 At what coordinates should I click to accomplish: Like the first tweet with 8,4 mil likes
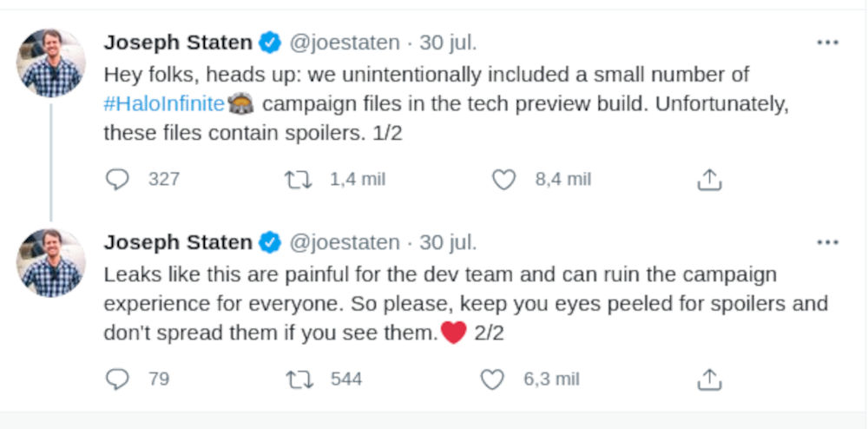pyautogui.click(x=503, y=180)
